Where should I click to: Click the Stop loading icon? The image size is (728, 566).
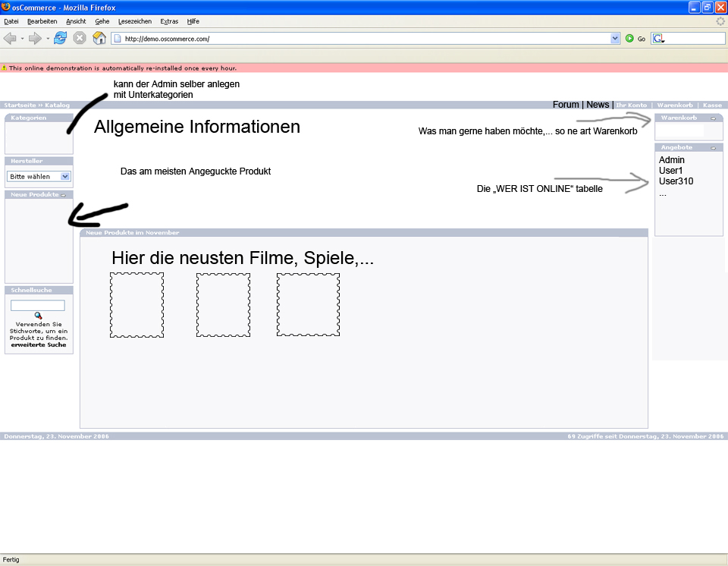point(79,38)
